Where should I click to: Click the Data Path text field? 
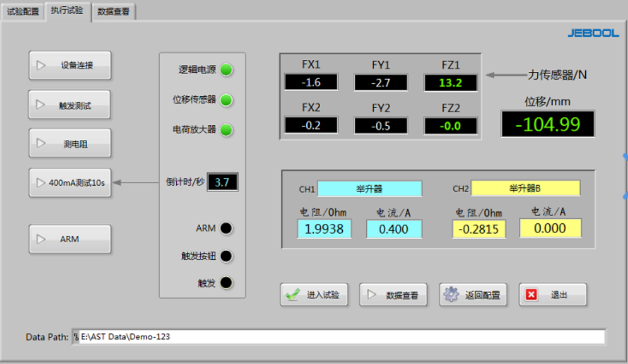pos(341,337)
